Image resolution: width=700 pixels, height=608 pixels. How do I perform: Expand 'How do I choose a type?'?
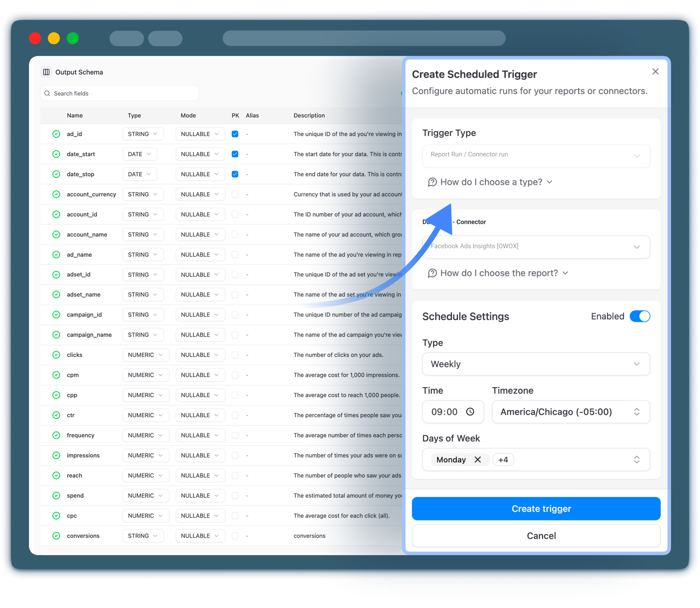pos(491,182)
